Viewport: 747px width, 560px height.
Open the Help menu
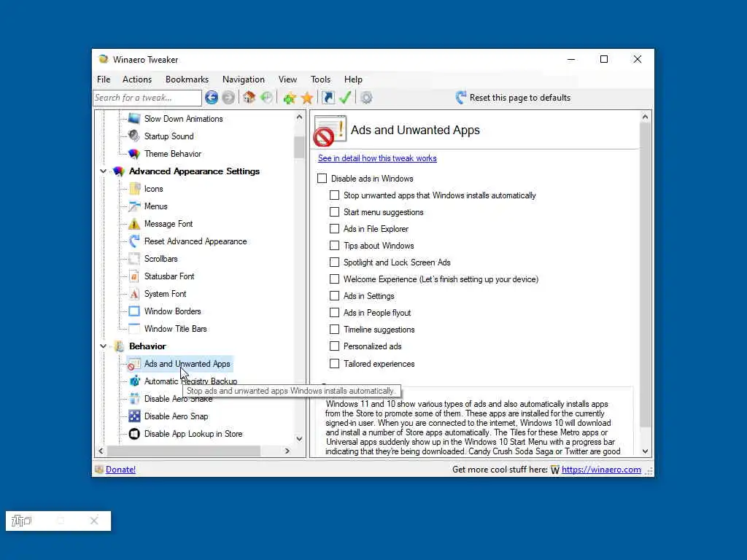[354, 79]
